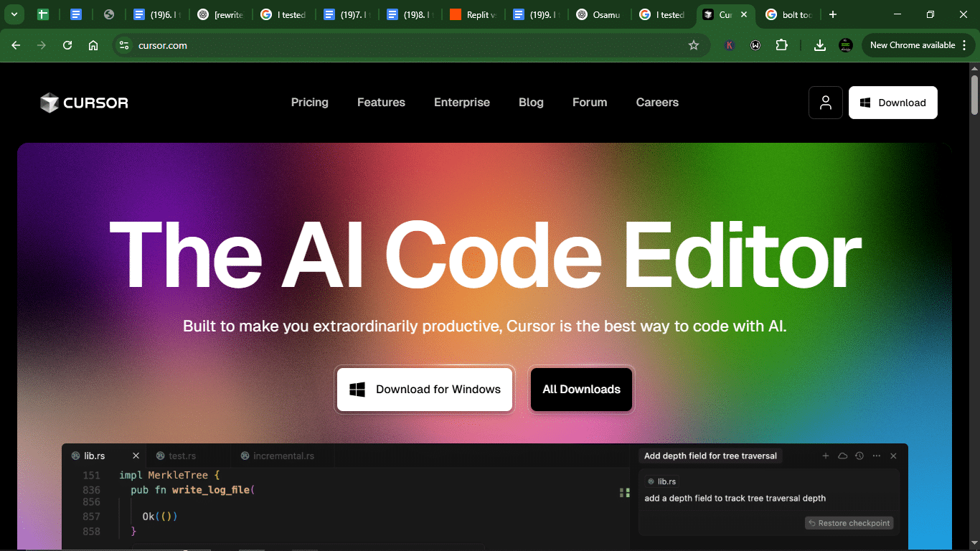Screen dimensions: 980x551
Task: Open the Careers page
Action: (657, 103)
